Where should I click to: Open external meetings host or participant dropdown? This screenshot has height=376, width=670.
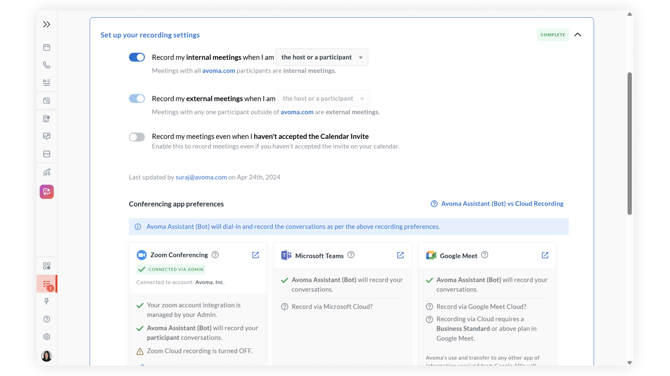tap(323, 99)
